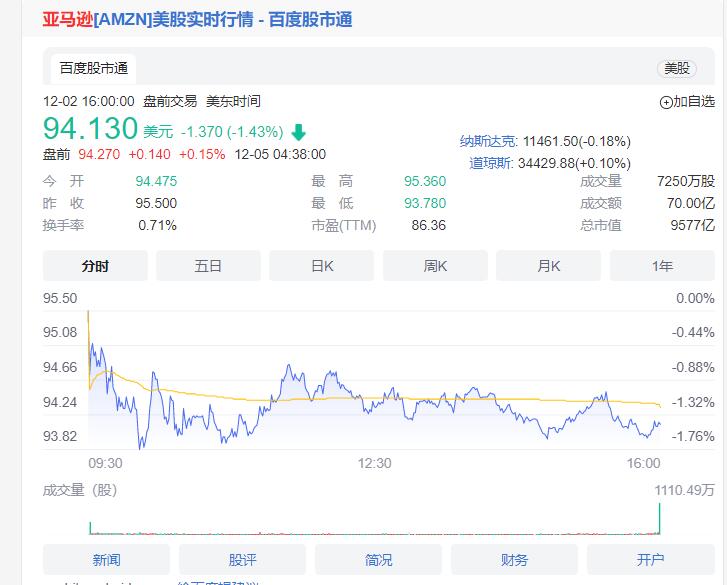Click the 12:30 time axis label
The image size is (727, 585).
pyautogui.click(x=374, y=463)
